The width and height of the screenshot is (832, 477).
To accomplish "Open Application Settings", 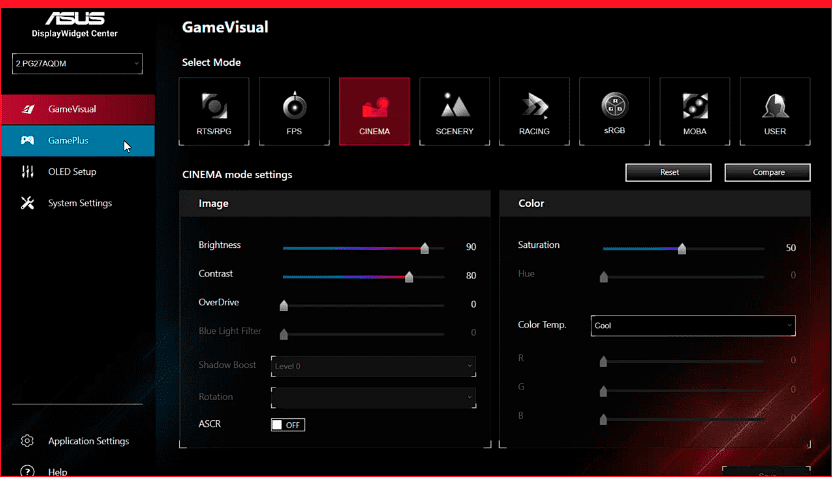I will (x=78, y=441).
